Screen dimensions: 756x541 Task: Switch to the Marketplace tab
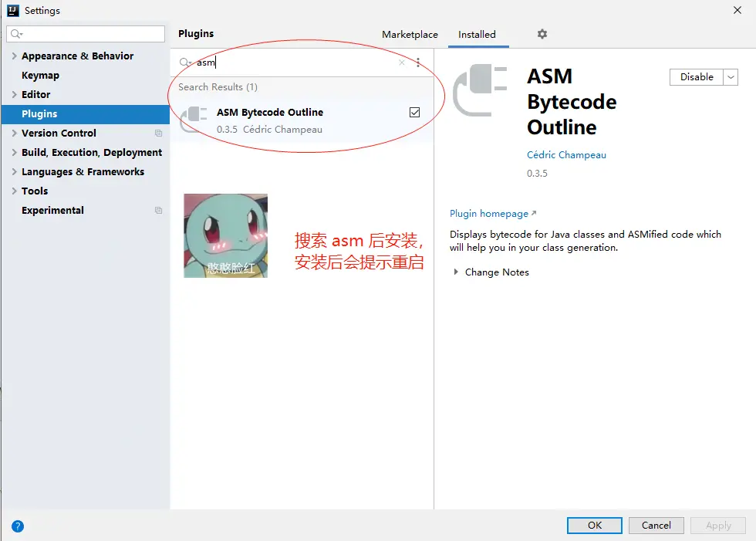410,34
